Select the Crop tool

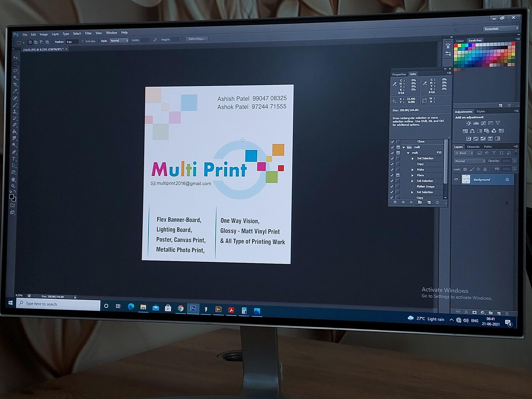(15, 85)
